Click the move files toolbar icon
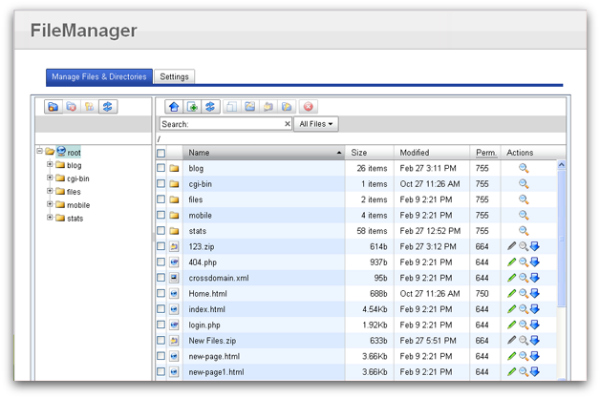 pyautogui.click(x=268, y=107)
